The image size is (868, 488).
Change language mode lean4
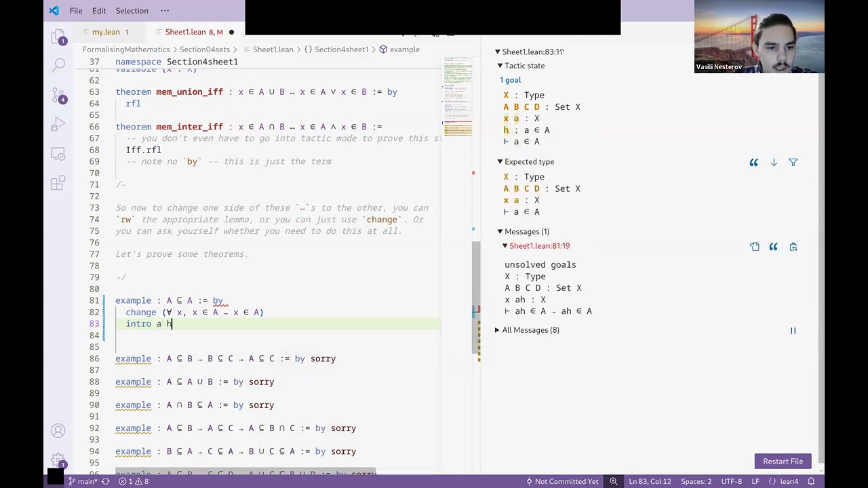pyautogui.click(x=784, y=481)
